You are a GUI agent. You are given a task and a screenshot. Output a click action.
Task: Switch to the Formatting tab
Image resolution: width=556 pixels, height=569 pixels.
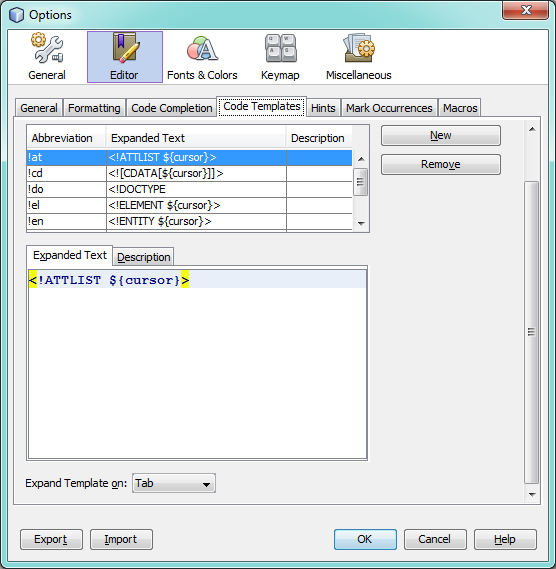point(94,108)
